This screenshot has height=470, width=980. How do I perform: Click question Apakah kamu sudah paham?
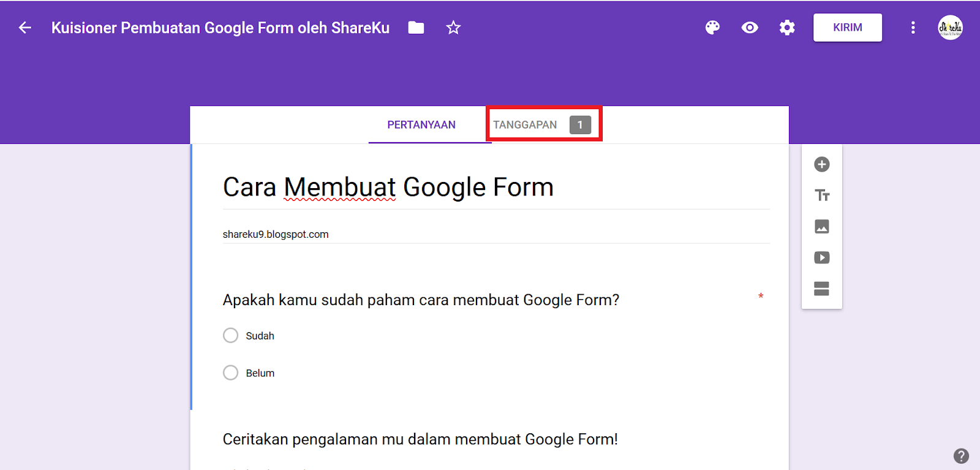tap(421, 300)
